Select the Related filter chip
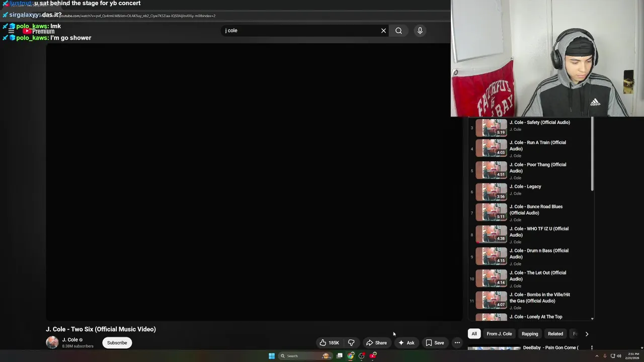 point(555,334)
